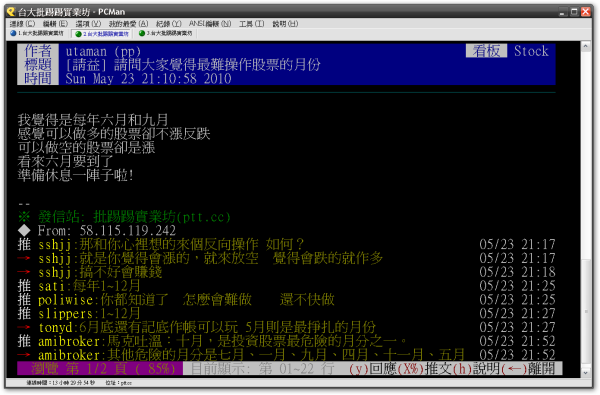
Task: Click the line 感覺可以做多的股票卻不漲反跌
Action: pyautogui.click(x=114, y=134)
